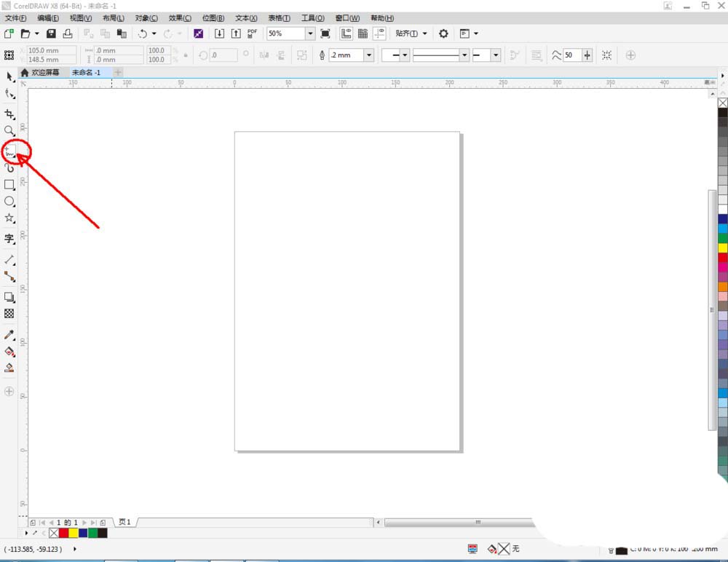This screenshot has width=728, height=562.
Task: Toggle the Show rulers button
Action: tap(346, 33)
